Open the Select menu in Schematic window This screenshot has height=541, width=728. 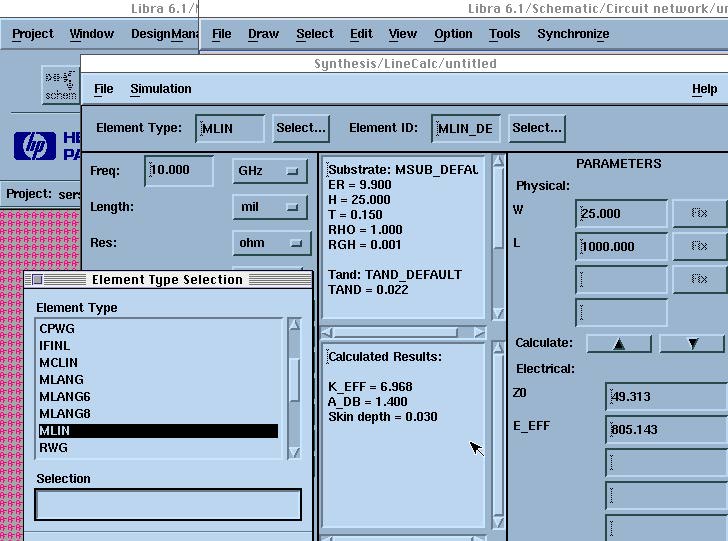tap(315, 34)
